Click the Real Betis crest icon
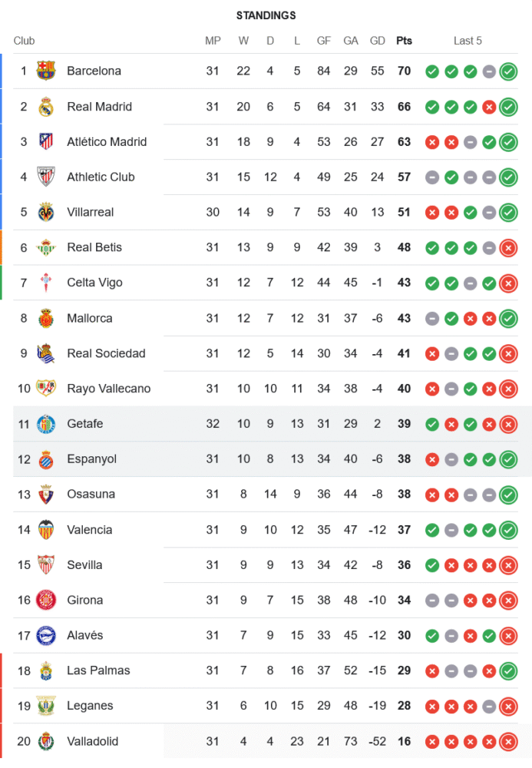This screenshot has height=768, width=532. click(x=46, y=248)
